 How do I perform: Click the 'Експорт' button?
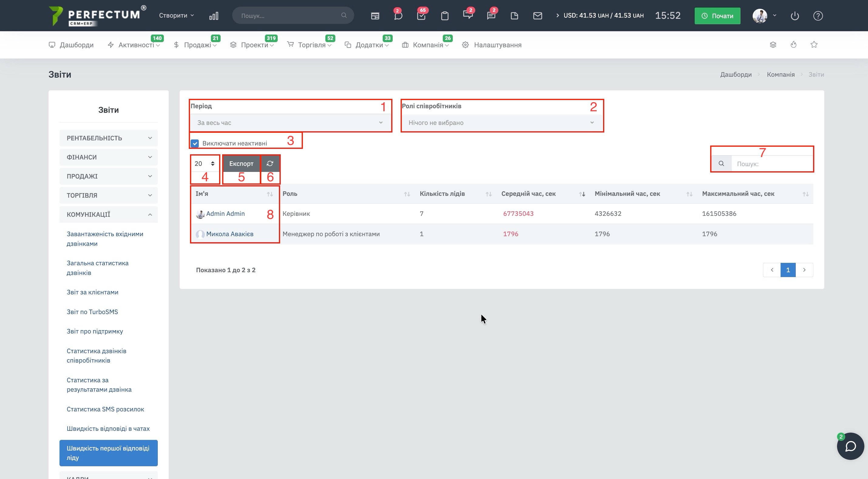tap(241, 164)
